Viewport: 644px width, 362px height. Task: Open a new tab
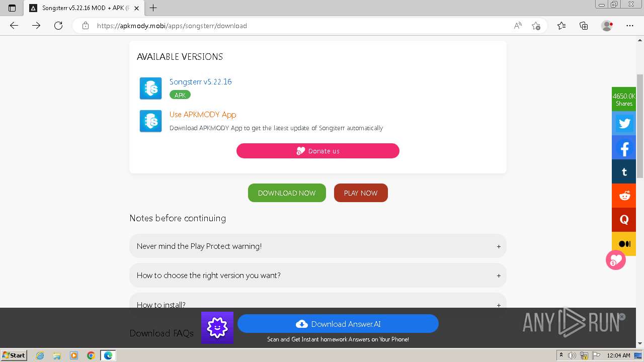(x=153, y=8)
